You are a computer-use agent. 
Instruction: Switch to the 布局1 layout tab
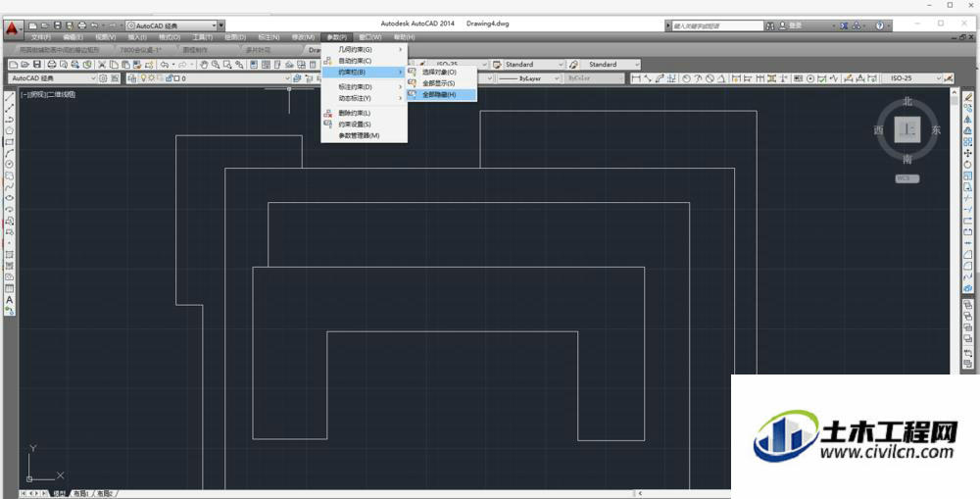coord(82,494)
